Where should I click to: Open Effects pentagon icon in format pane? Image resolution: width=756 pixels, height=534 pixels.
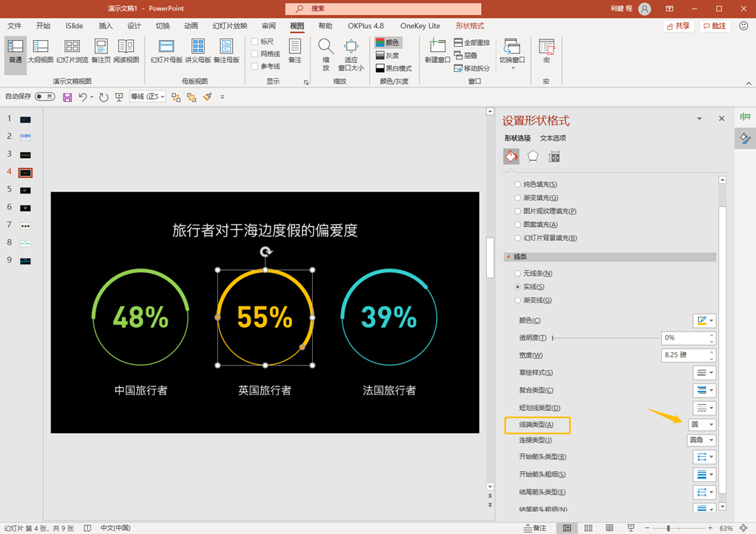point(533,156)
